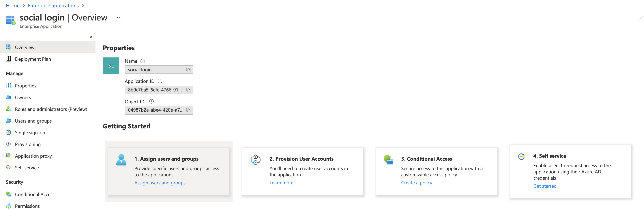The height and width of the screenshot is (210, 644).
Task: Go to Single sign-on settings
Action: tap(30, 132)
